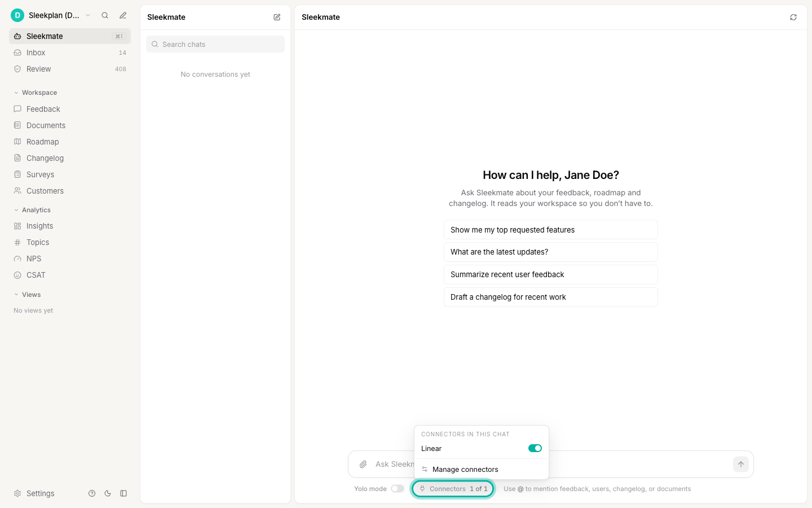
Task: Select Manage connectors in the popover
Action: [482, 470]
